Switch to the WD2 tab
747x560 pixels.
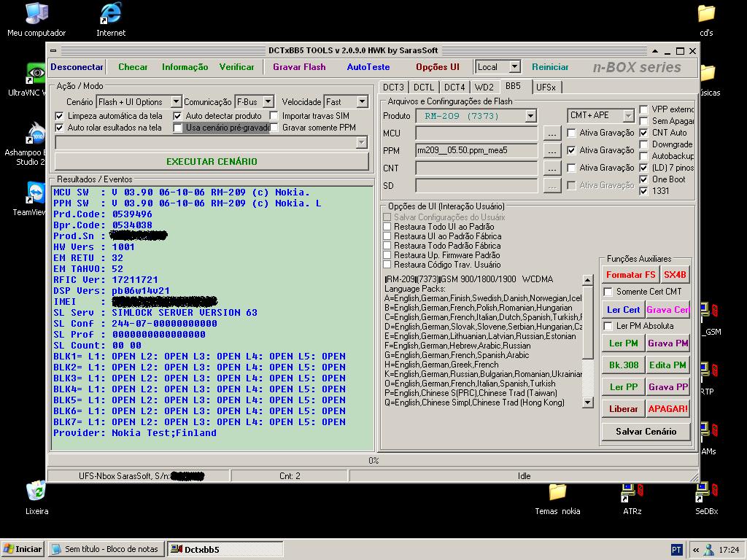[x=484, y=87]
